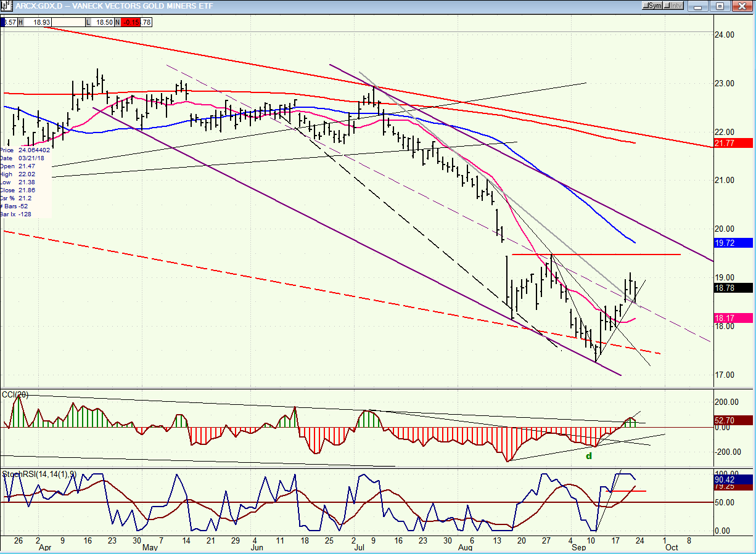Click the StochRSI value label 90.42
This screenshot has width=756, height=554.
(734, 478)
